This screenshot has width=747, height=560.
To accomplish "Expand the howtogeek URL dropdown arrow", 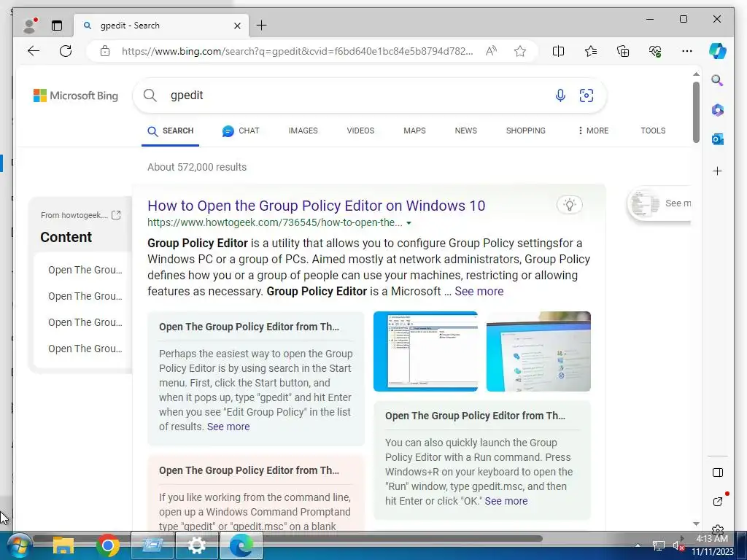I will 409,223.
